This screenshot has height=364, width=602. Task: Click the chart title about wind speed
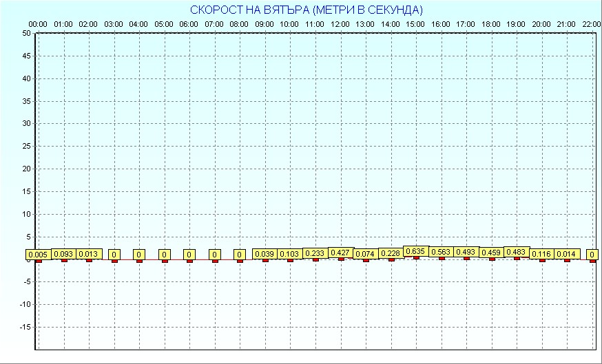(x=306, y=10)
